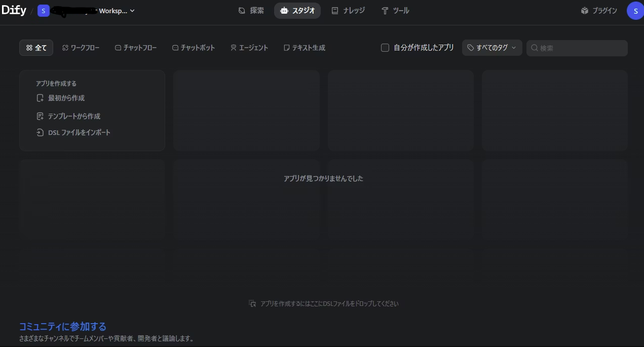Open the コミュニティに参加する link
The image size is (644, 347).
click(62, 327)
